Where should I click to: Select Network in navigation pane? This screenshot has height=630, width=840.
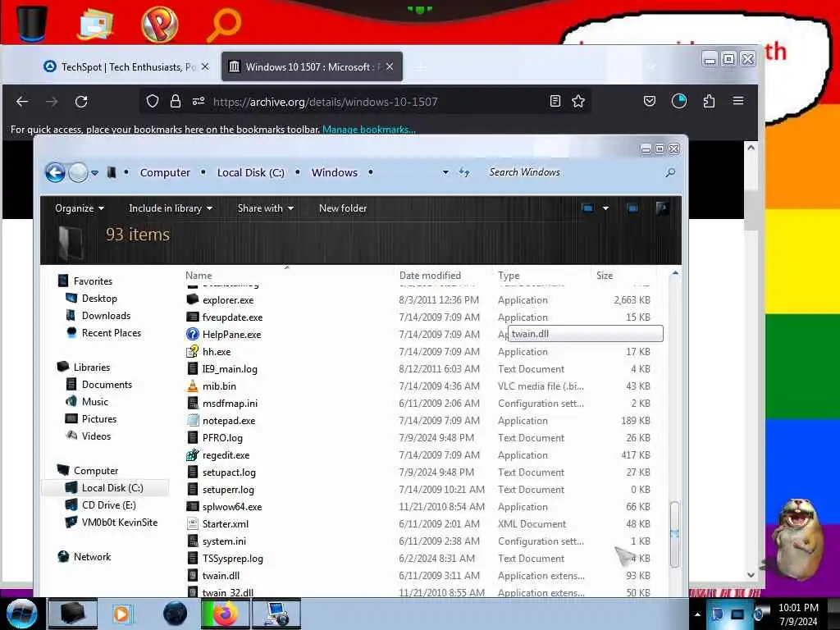[92, 557]
